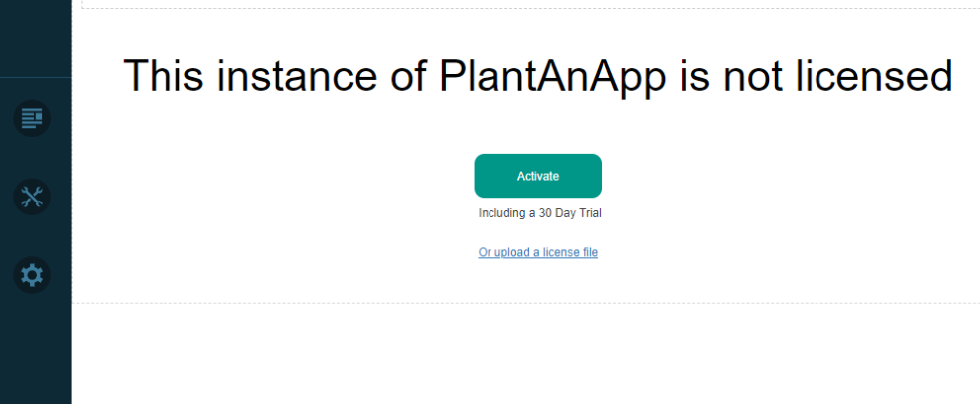The height and width of the screenshot is (404, 980).
Task: Click the word 'Activate' on the teal button
Action: pos(538,176)
